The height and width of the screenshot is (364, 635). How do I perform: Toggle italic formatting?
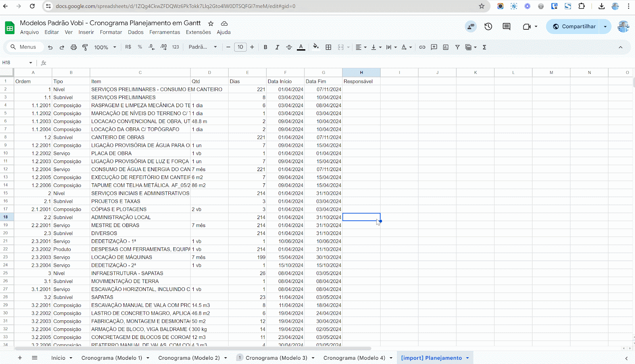pyautogui.click(x=277, y=47)
